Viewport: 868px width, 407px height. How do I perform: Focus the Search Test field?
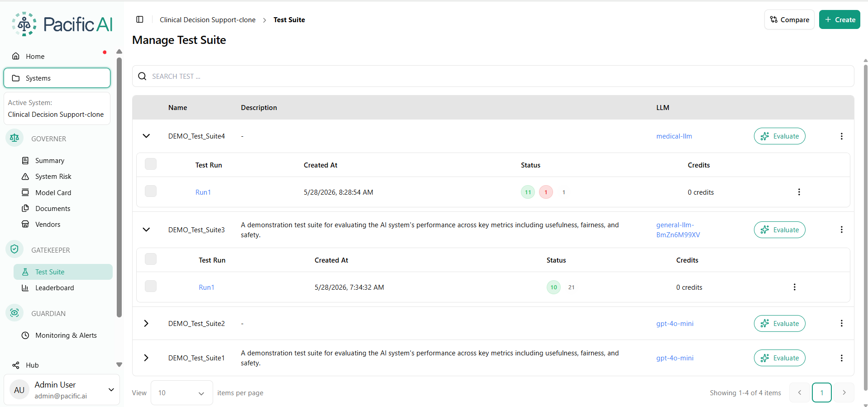493,76
